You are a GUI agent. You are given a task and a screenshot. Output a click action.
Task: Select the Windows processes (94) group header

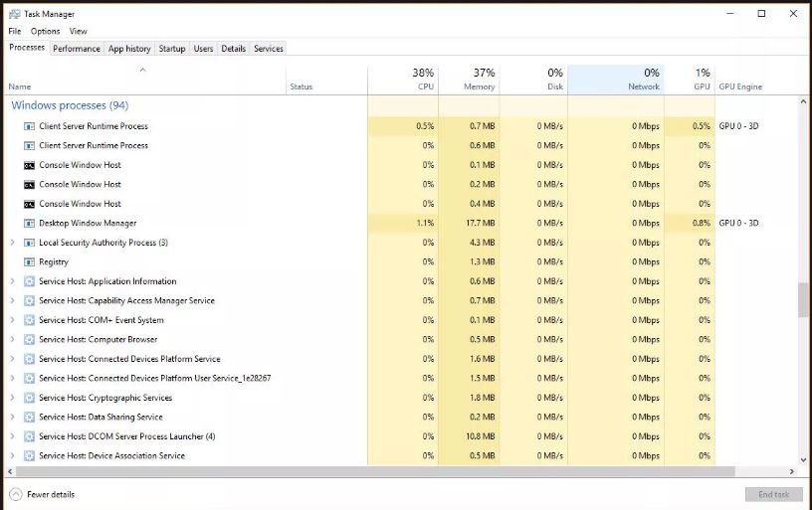[70, 105]
